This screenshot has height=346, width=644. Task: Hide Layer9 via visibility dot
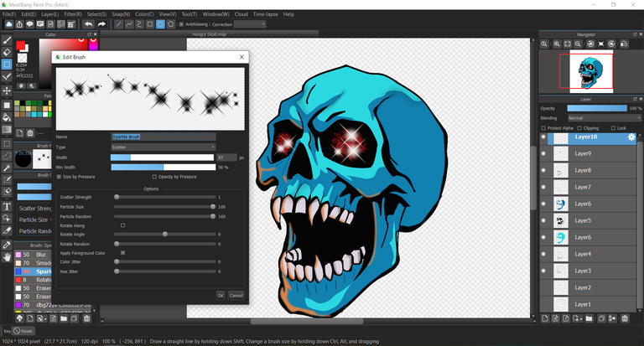coord(543,153)
